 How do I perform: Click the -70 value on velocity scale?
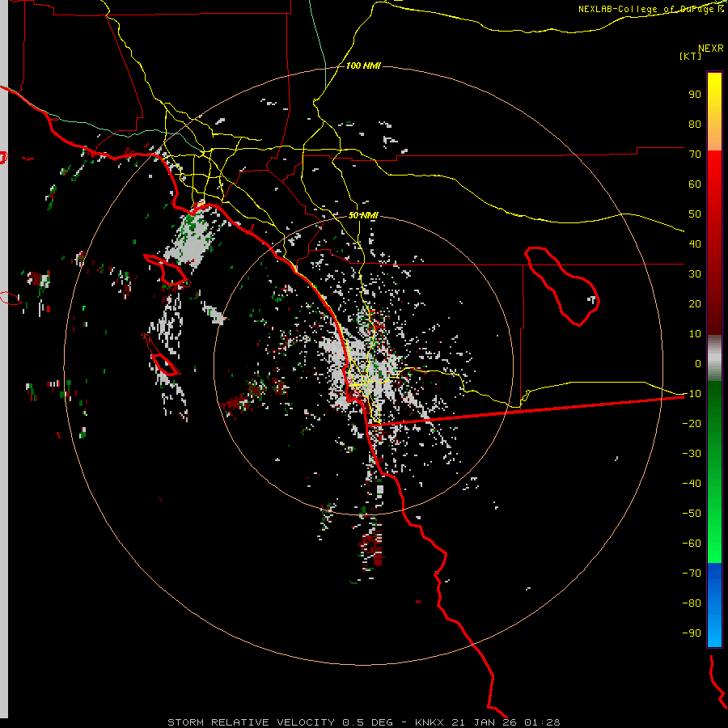[692, 574]
